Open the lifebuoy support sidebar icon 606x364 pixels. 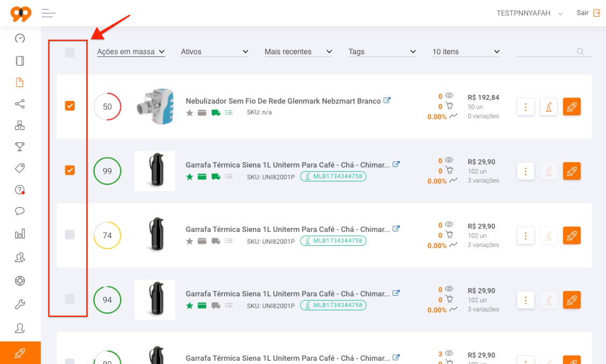click(x=20, y=281)
